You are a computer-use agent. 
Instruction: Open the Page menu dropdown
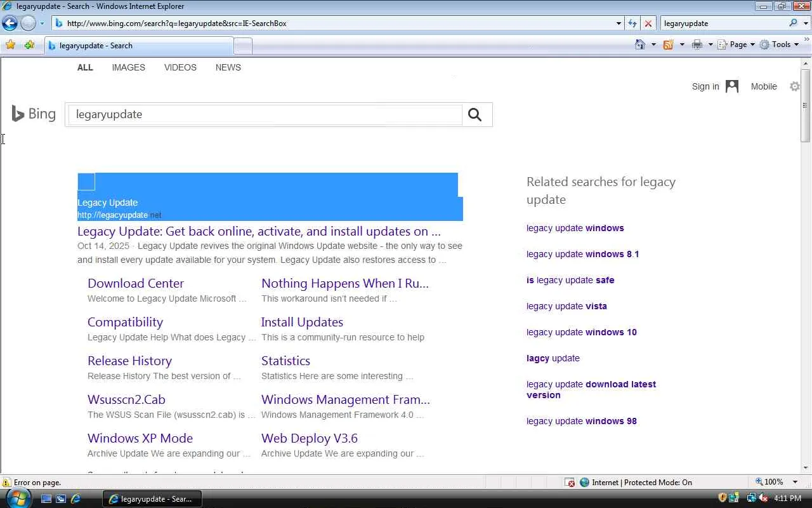[737, 44]
